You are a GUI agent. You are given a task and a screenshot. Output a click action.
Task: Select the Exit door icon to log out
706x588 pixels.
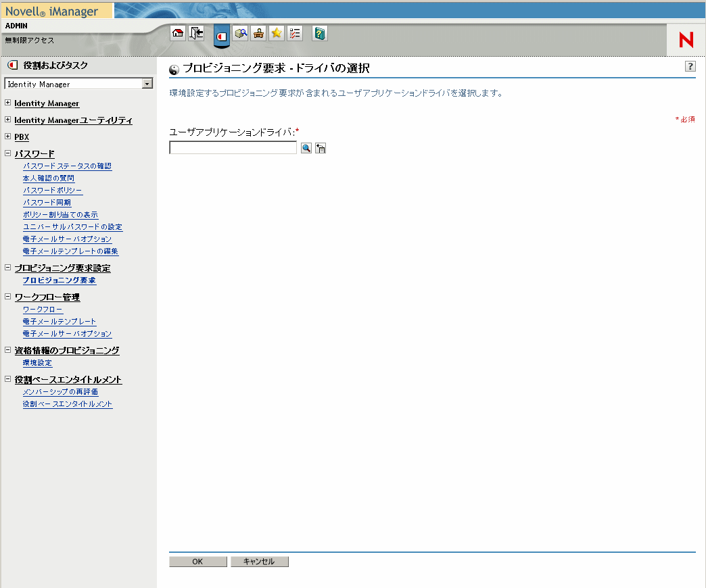pyautogui.click(x=196, y=32)
